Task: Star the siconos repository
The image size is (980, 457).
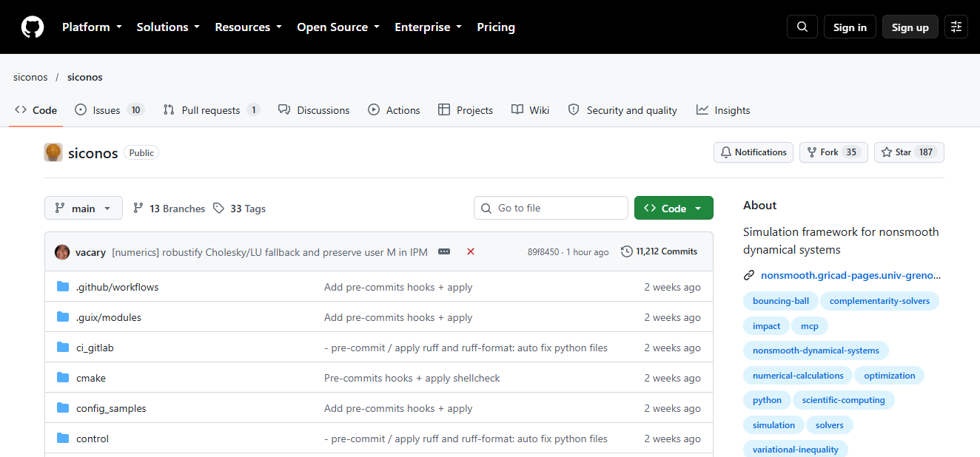Action: pyautogui.click(x=909, y=152)
